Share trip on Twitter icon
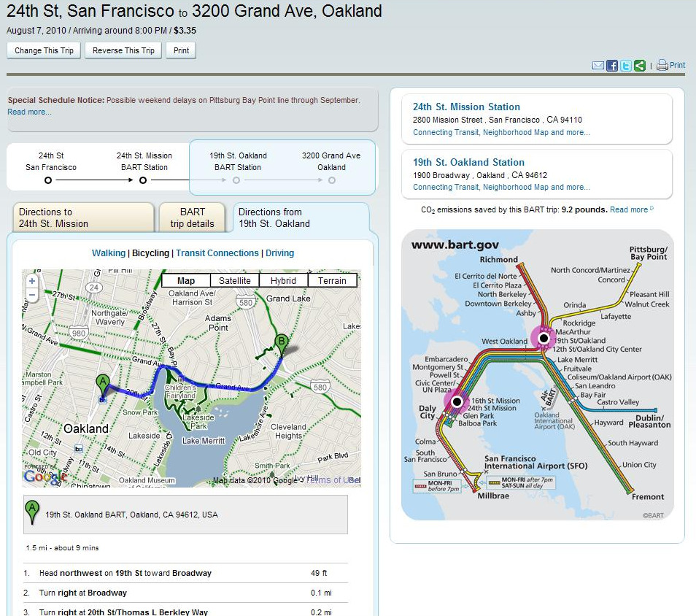 tap(626, 66)
